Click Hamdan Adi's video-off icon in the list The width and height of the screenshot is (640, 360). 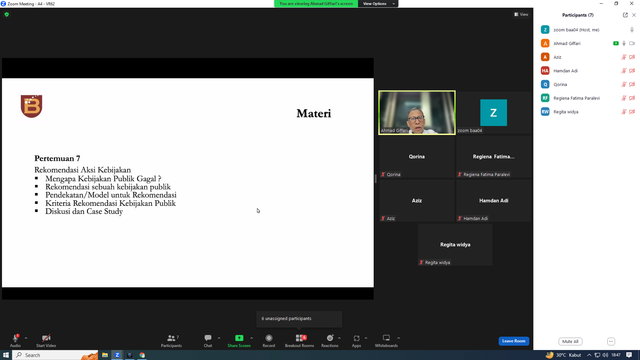632,71
